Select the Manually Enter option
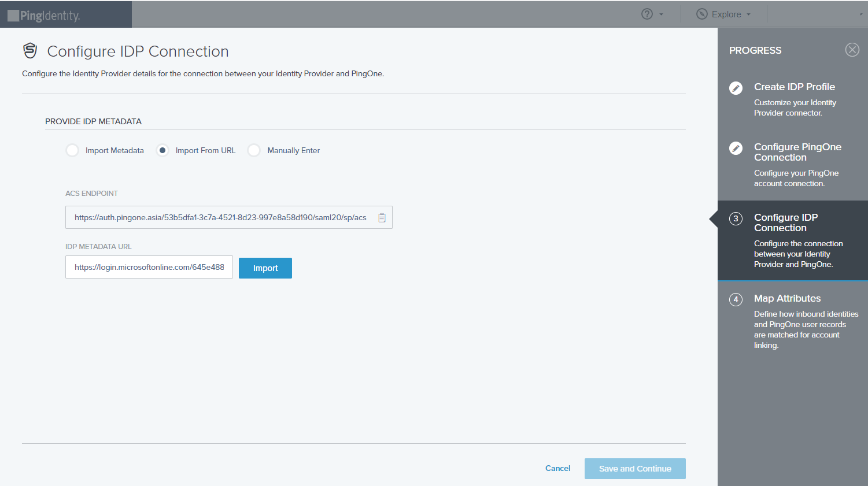 (253, 150)
